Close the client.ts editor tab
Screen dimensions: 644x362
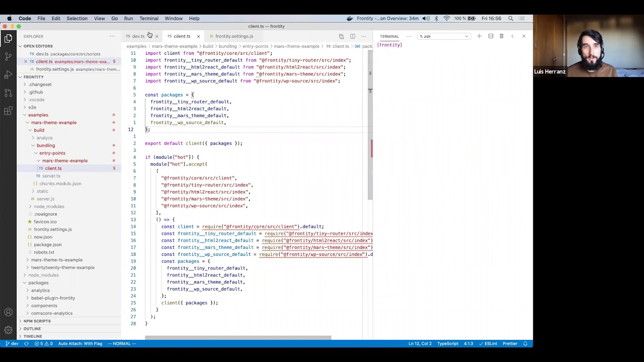pyautogui.click(x=198, y=36)
